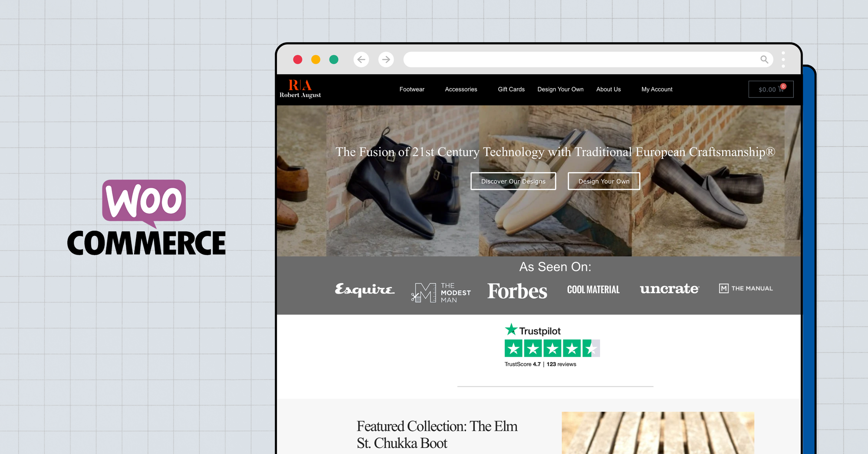Click the black boot hero image
Viewport: 868px width, 454px height.
point(403,181)
